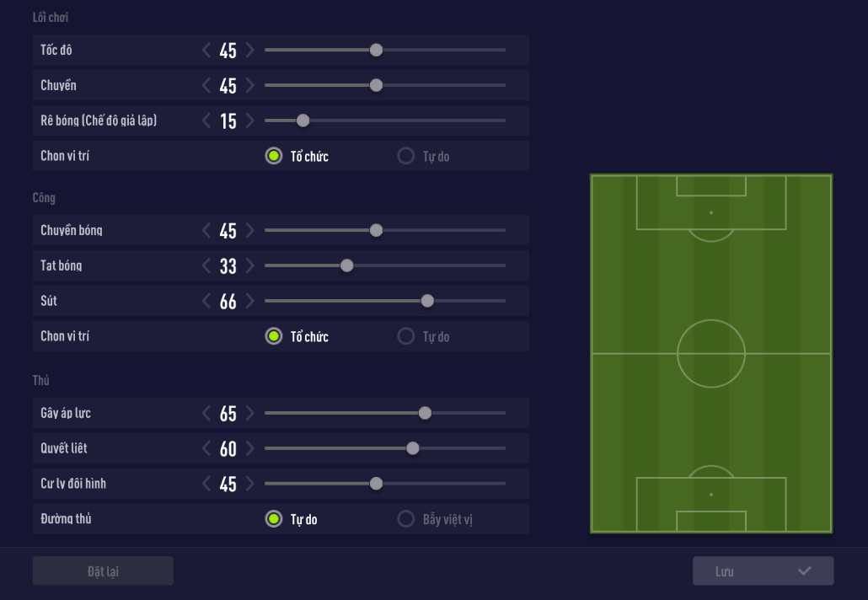
Task: Click the decrease arrow for Tốc độ
Action: 206,51
